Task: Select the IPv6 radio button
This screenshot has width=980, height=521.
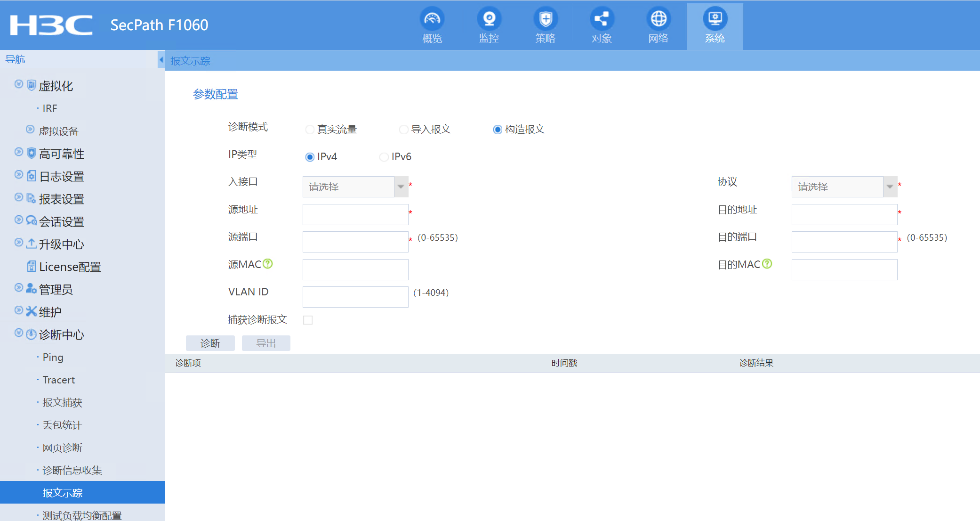Action: pyautogui.click(x=384, y=157)
